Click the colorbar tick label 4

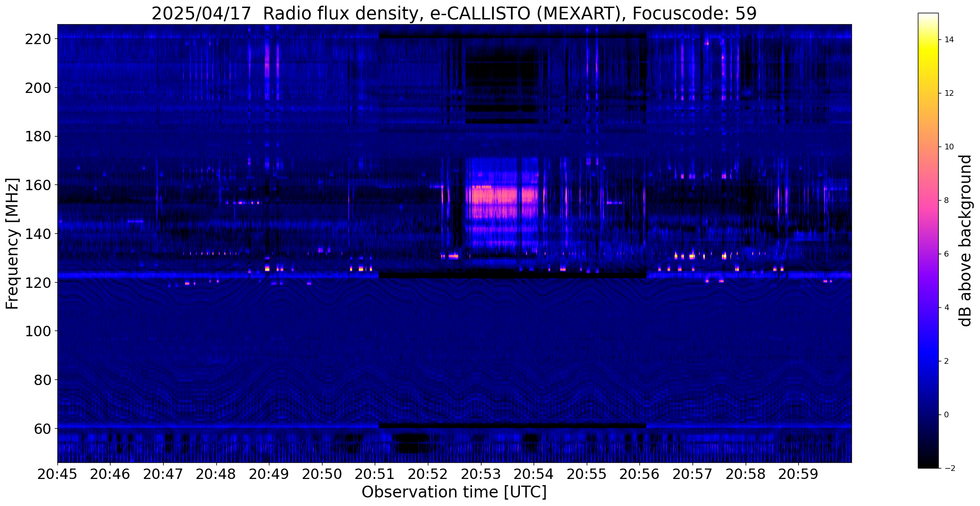tap(947, 308)
